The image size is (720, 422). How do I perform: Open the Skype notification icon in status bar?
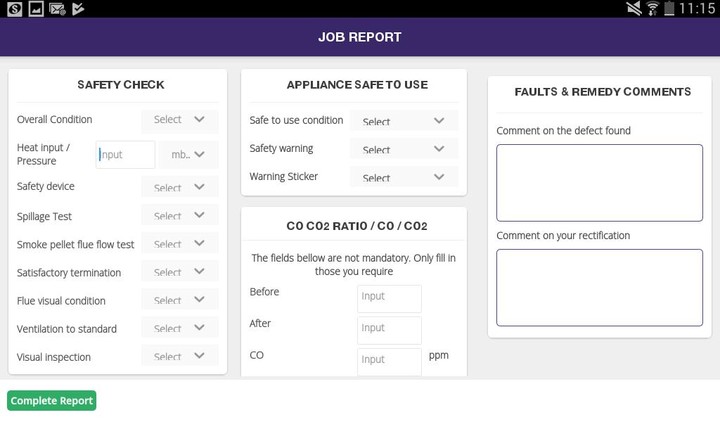[14, 9]
